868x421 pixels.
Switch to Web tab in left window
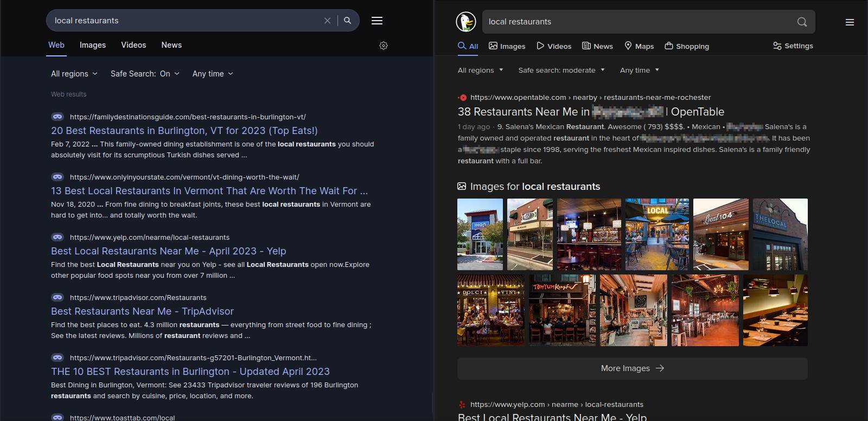pyautogui.click(x=56, y=45)
